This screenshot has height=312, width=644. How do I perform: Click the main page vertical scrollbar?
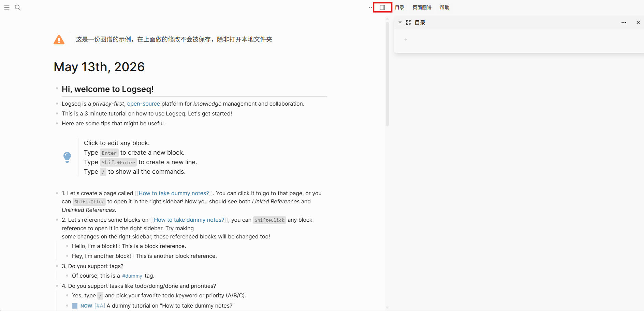387,74
